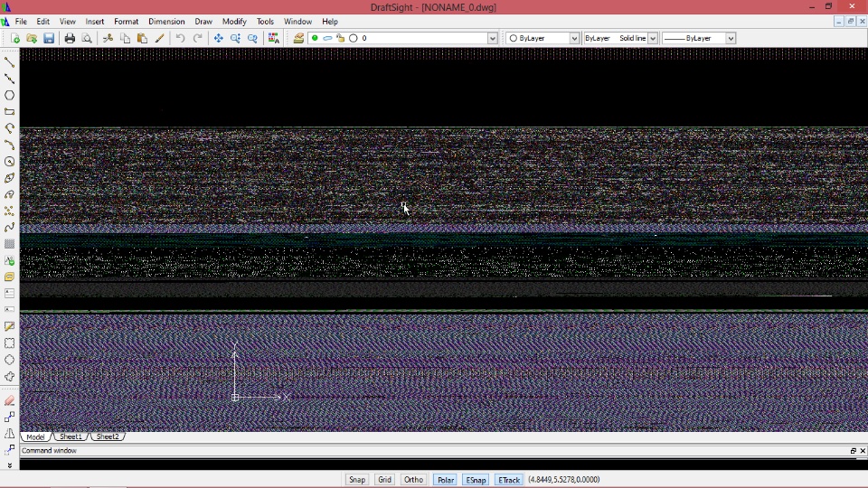Select the Pan tool icon
Screen dimensions: 868x488
(219, 38)
